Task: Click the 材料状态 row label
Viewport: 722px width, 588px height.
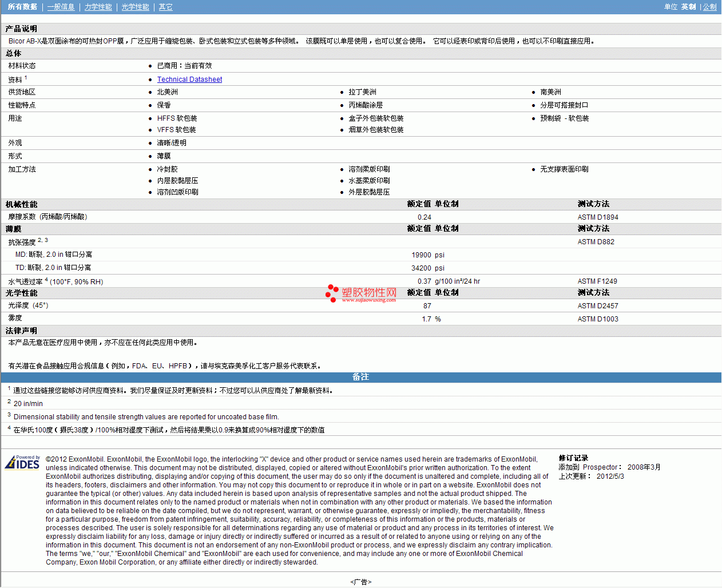Action: 22,66
